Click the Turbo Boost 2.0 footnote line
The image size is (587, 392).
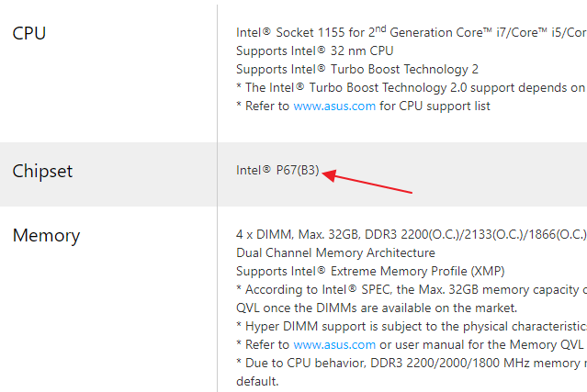click(410, 87)
